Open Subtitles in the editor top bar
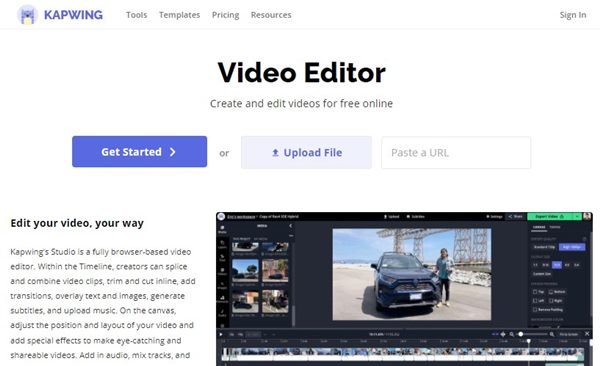600x366 pixels. [x=416, y=217]
